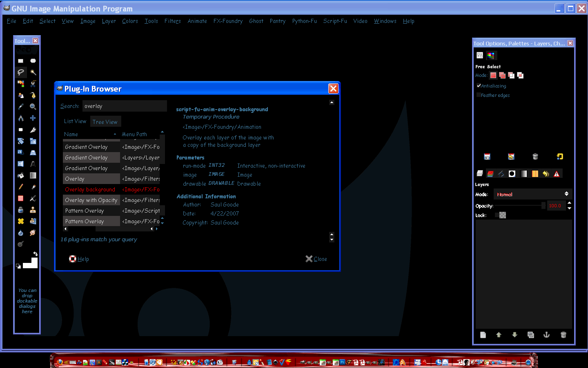Delete layer using Layers panel trash

pyautogui.click(x=563, y=335)
